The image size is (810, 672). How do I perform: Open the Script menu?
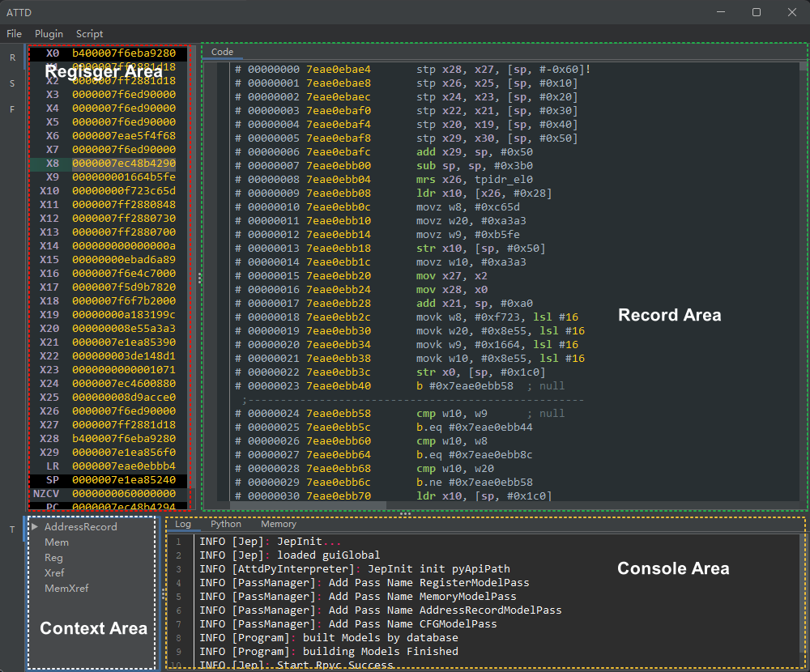point(89,33)
